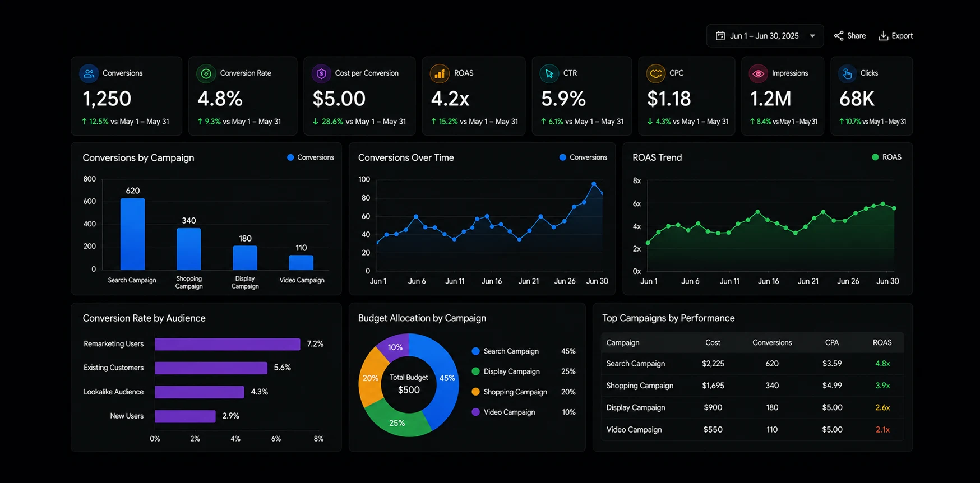
Task: Sort table by ROAS column header
Action: [882, 342]
